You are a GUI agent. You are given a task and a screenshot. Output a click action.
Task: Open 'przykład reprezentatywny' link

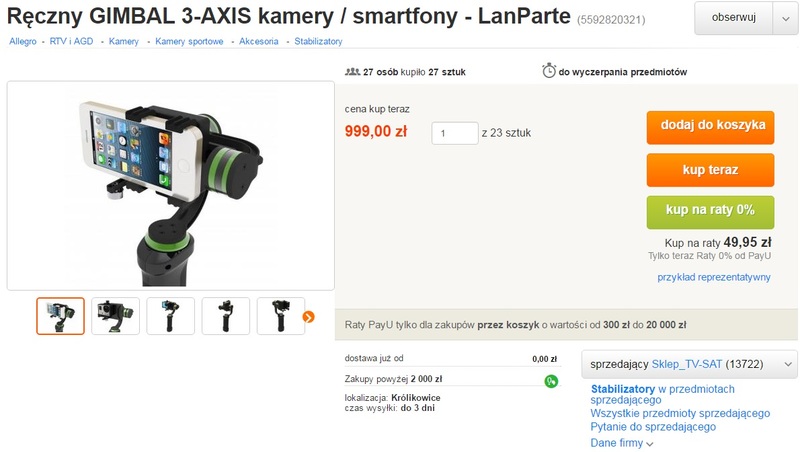point(714,277)
